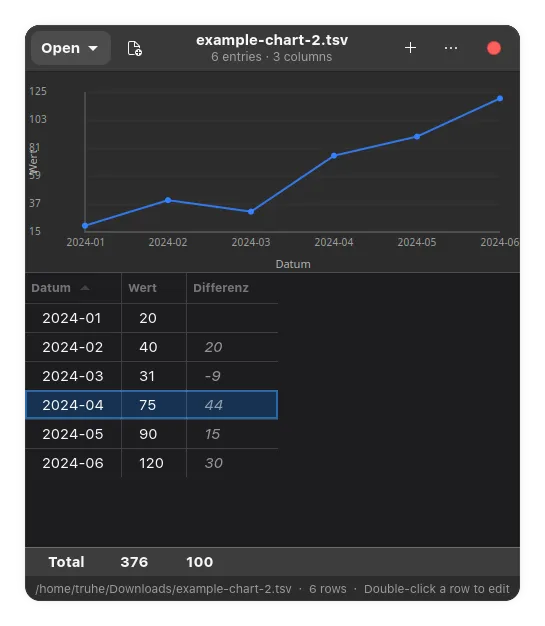Click Wert value 90
The image size is (545, 626).
coord(148,434)
